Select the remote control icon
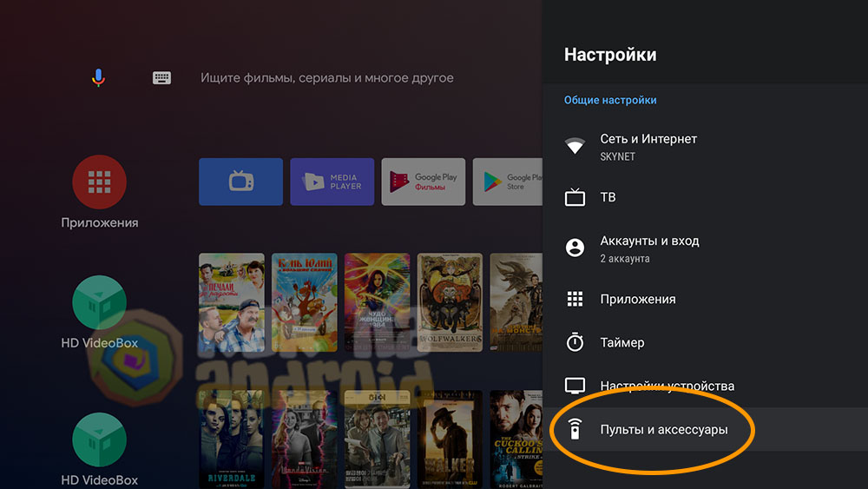Viewport: 868px width, 489px height. [x=575, y=429]
